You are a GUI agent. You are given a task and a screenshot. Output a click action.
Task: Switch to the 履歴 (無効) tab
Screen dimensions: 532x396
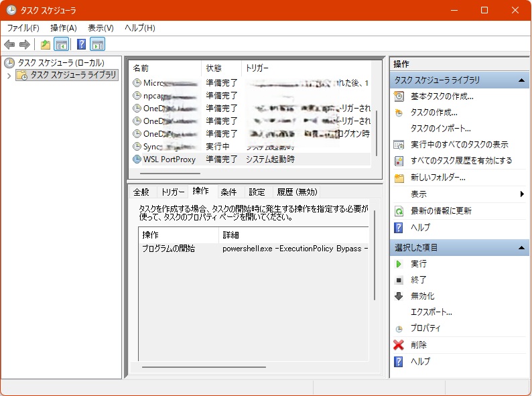click(x=297, y=192)
